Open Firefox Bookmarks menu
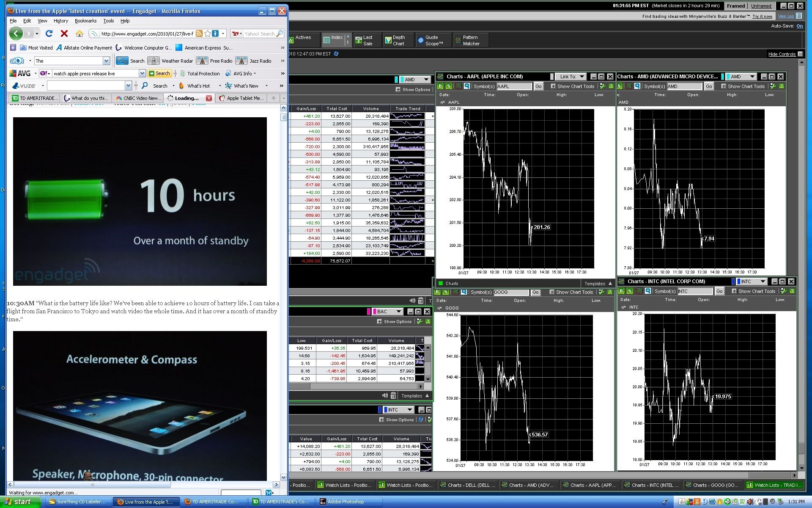The height and width of the screenshot is (508, 812). coord(85,21)
